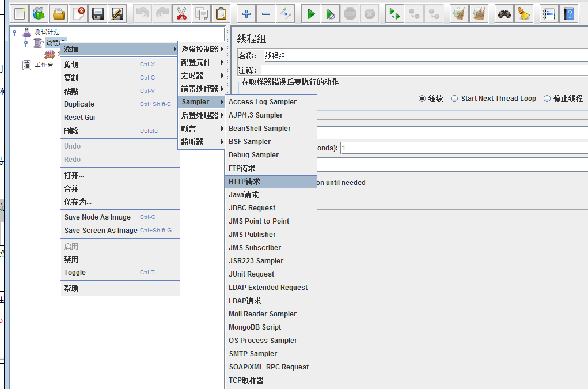The height and width of the screenshot is (389, 588).
Task: Click the Paste clipboard toolbar icon
Action: [220, 14]
